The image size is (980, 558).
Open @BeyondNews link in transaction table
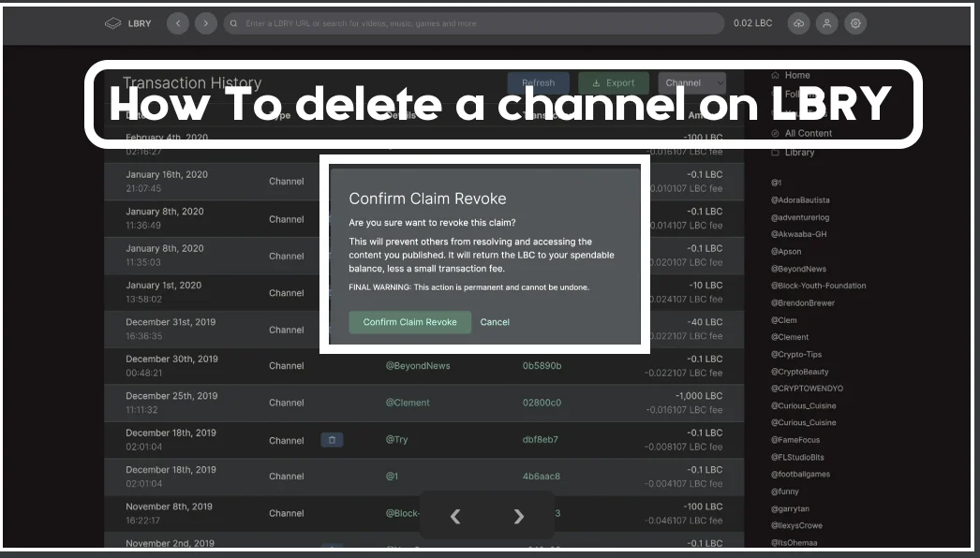pos(418,365)
